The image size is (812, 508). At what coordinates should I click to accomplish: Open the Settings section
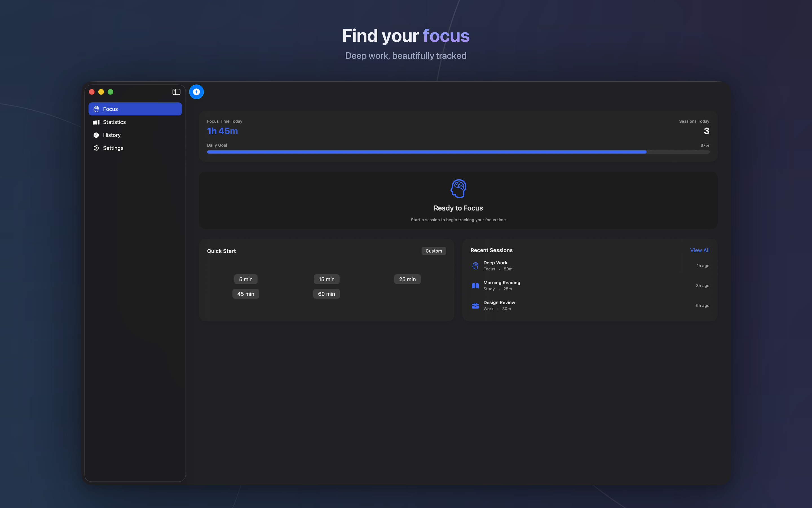(x=135, y=148)
